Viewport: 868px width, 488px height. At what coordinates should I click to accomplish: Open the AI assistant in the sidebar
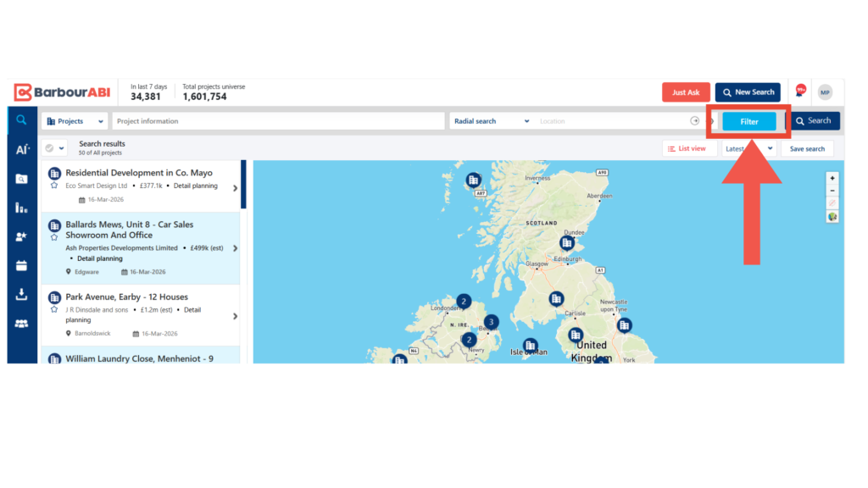22,150
